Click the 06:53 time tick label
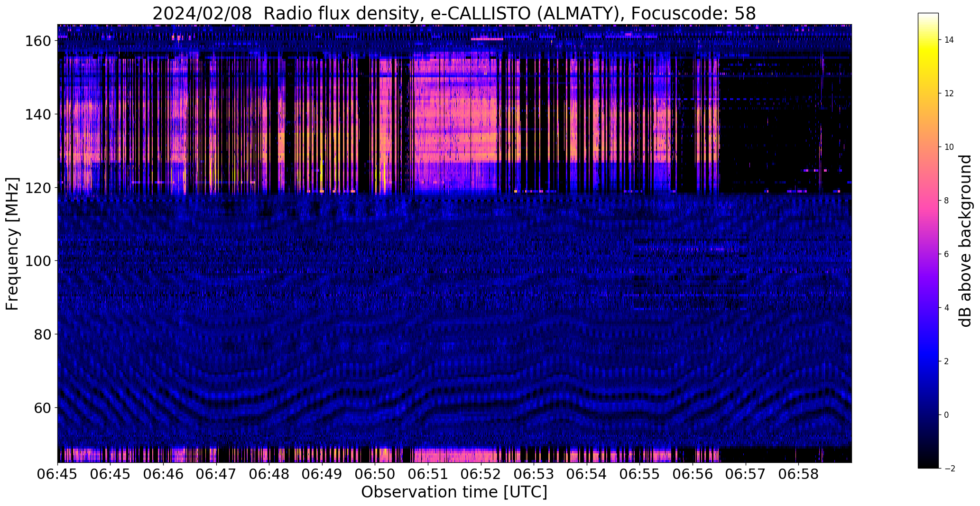This screenshot has width=980, height=506. pos(534,473)
